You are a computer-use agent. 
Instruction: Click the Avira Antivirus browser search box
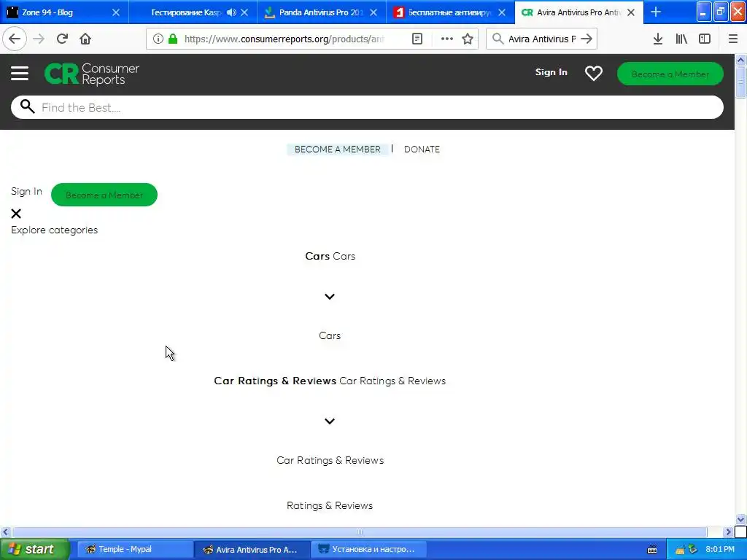pos(542,39)
